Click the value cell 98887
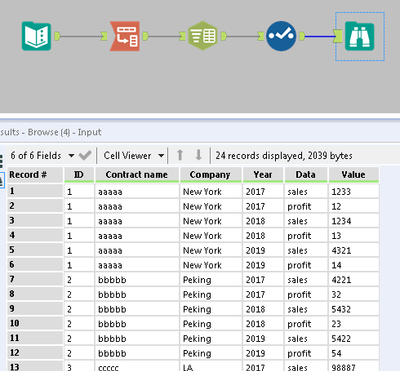Viewport: 400px width, 371px height. tap(354, 366)
